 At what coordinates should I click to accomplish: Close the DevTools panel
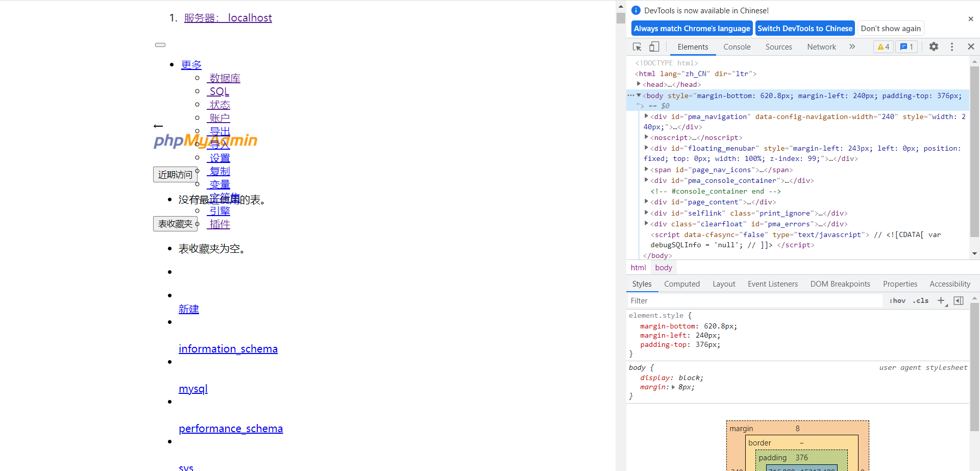971,46
